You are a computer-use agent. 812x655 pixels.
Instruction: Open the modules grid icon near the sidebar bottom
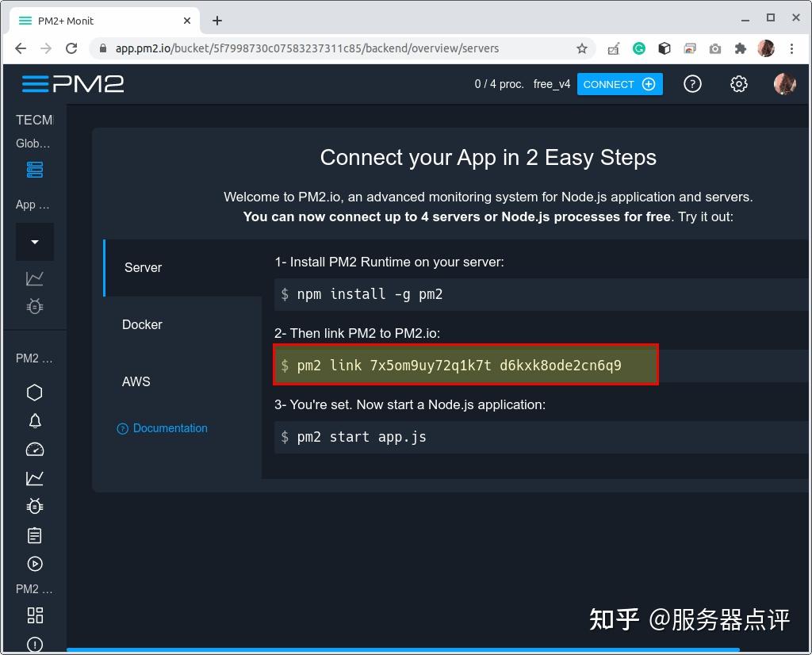pos(34,615)
